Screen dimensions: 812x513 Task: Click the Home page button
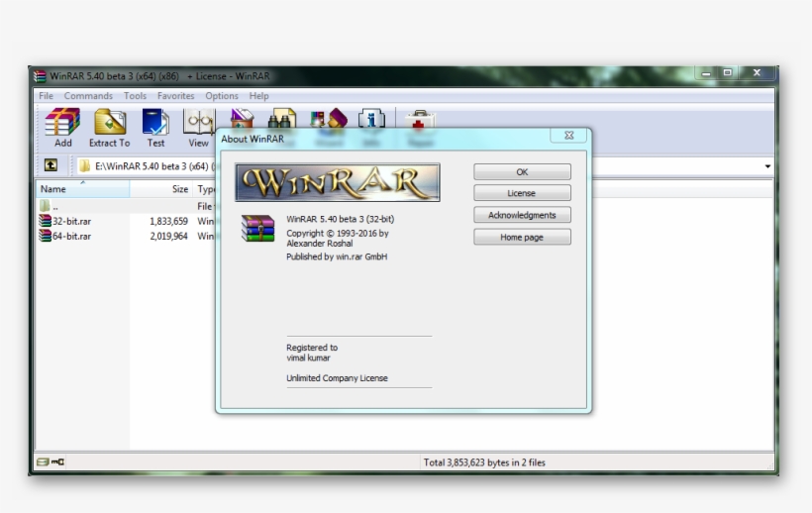(x=522, y=237)
